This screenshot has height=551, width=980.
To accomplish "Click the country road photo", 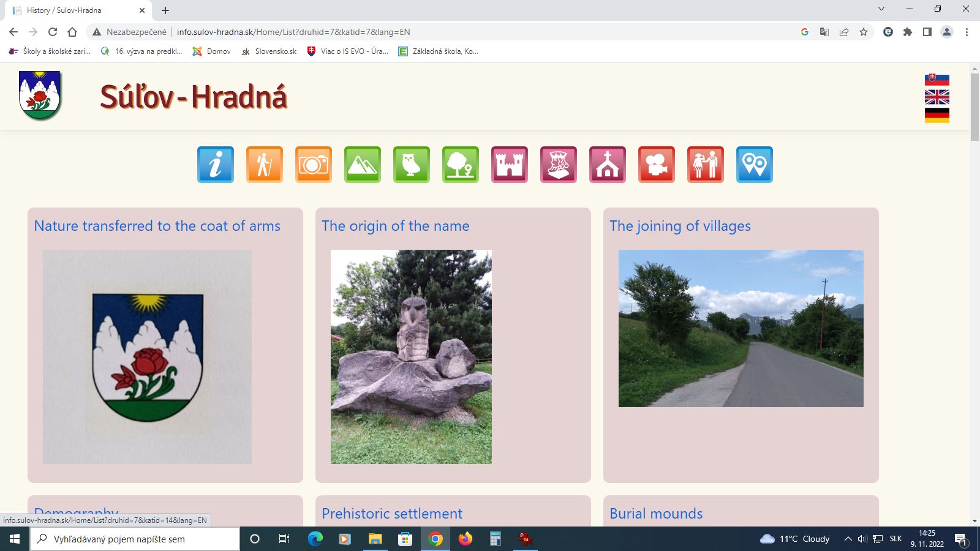I will [x=741, y=328].
